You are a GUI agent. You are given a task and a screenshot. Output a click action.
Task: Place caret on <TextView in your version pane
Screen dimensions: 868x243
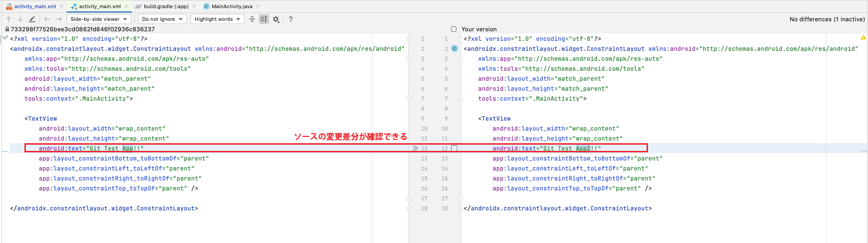click(x=494, y=118)
